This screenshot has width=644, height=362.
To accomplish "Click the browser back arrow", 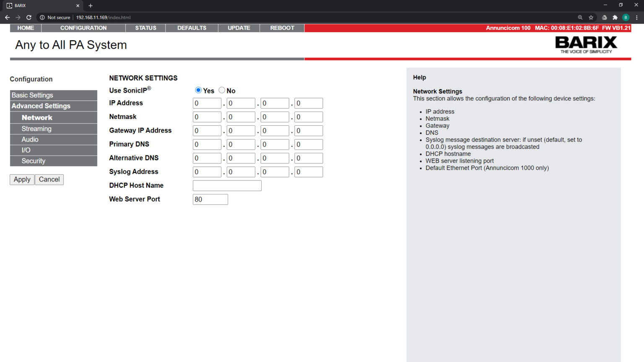I will [7, 18].
